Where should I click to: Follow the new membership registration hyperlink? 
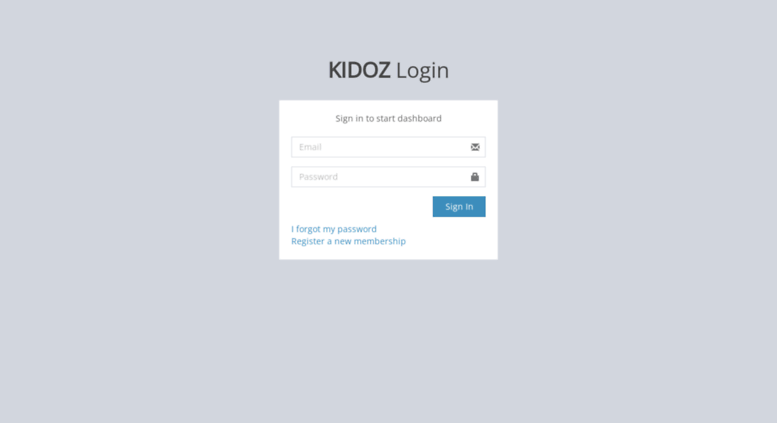coord(348,241)
